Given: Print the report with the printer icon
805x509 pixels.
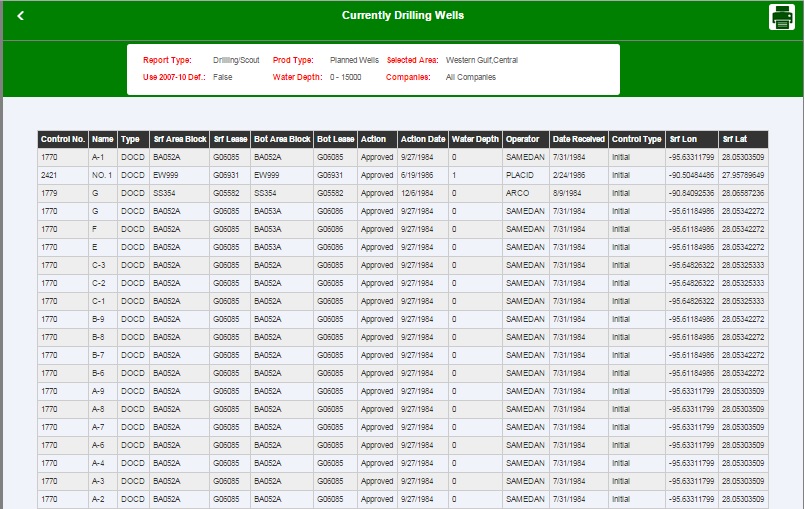Looking at the screenshot, I should click(782, 17).
